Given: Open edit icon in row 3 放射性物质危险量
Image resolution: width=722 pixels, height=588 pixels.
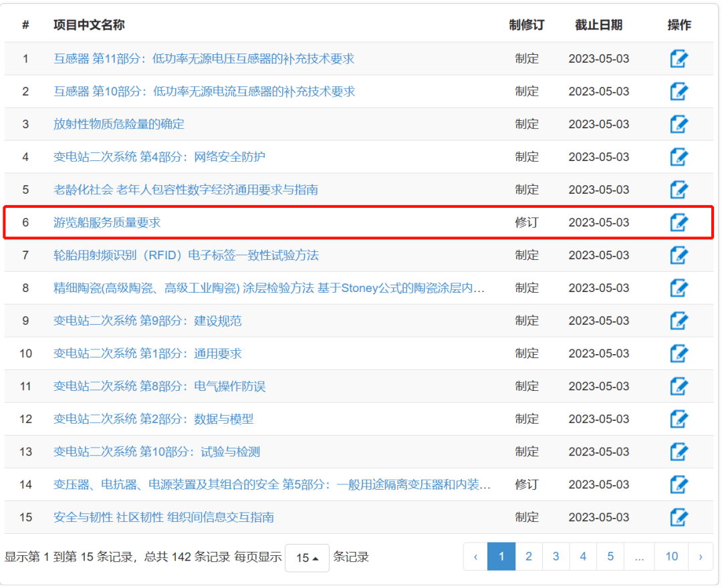Looking at the screenshot, I should coord(679,124).
